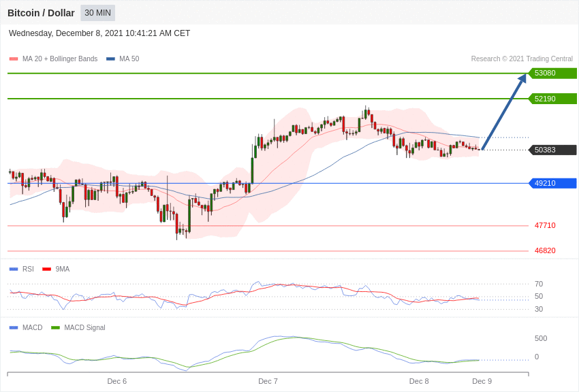The height and width of the screenshot is (392, 579).
Task: Click the RSI 30 axis value
Action: pos(539,309)
